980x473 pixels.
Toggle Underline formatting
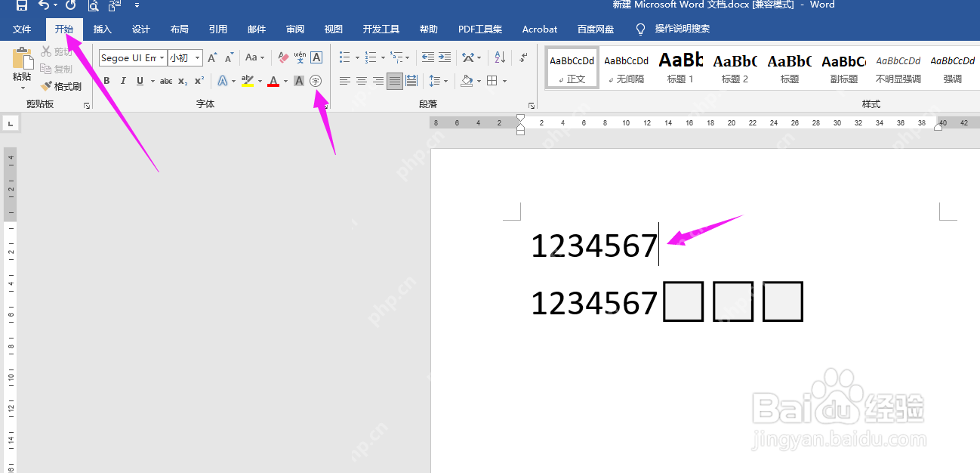click(x=140, y=81)
